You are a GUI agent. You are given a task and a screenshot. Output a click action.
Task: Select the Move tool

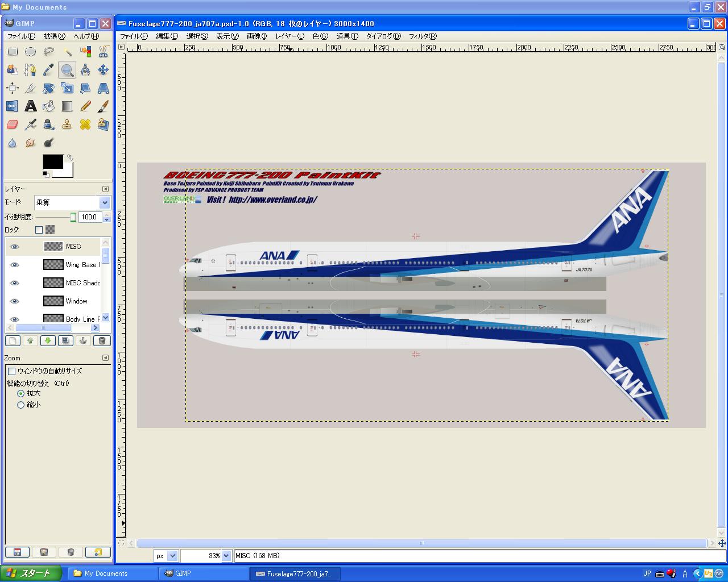click(103, 70)
